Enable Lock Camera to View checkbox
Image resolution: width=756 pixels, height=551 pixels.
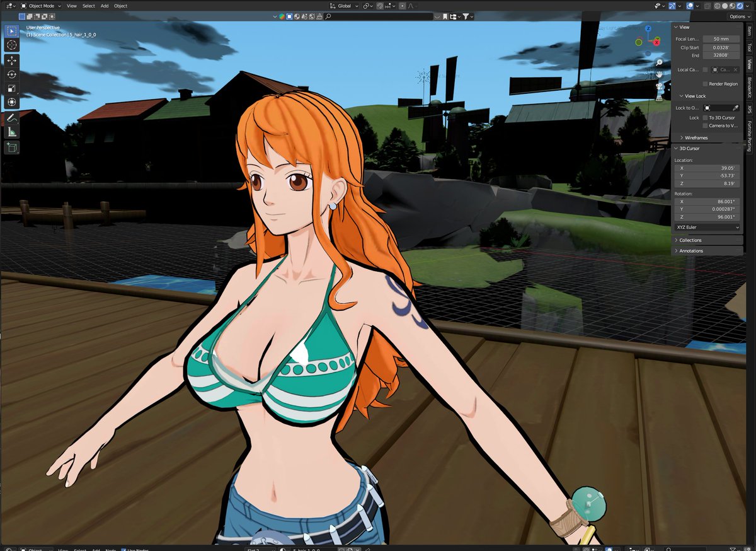[705, 125]
